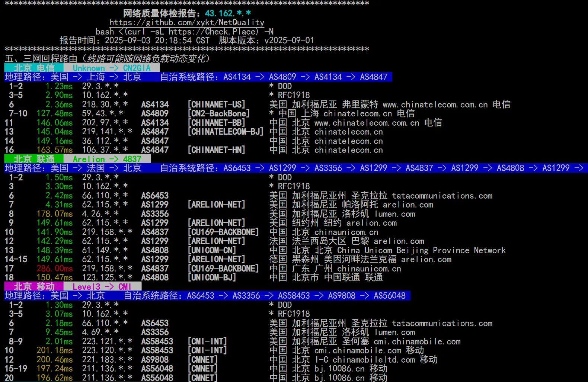Click the IP 221.183.*.* in hop 12
Image resolution: width=588 pixels, height=382 pixels.
coord(107,360)
